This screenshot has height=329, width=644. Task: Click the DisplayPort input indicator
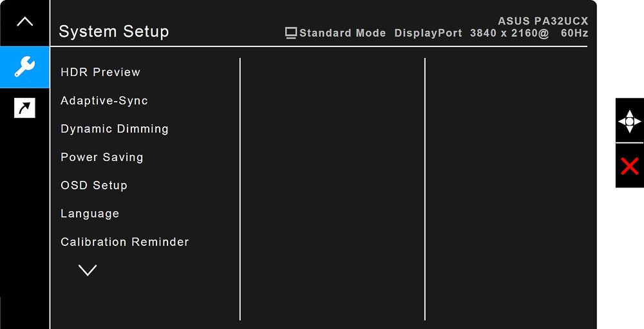click(428, 33)
